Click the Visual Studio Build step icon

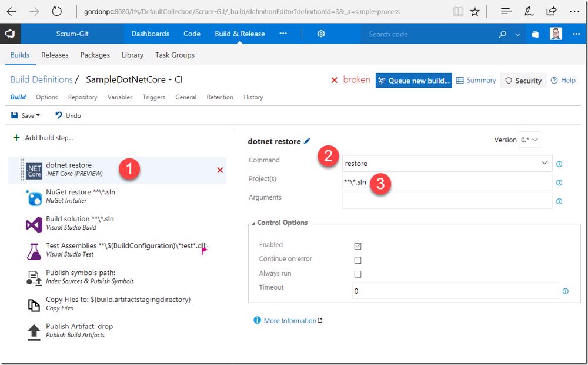[34, 224]
